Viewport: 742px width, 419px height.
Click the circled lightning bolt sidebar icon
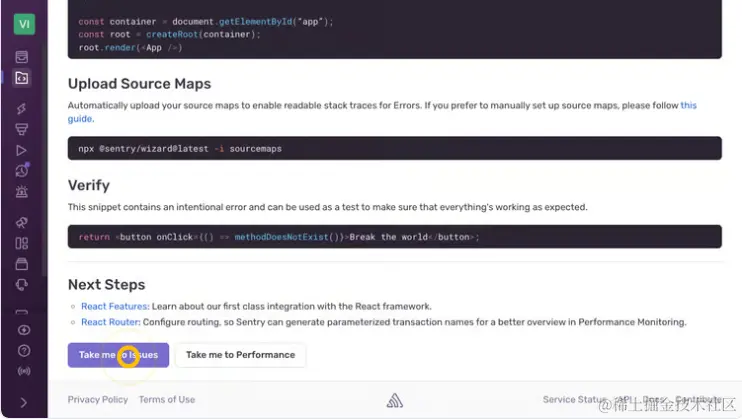24,330
